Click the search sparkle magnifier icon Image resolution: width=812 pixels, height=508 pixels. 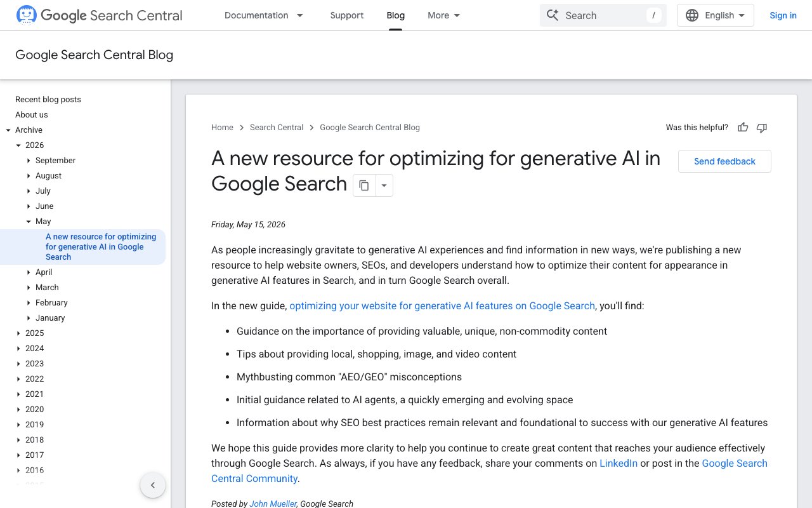[553, 15]
